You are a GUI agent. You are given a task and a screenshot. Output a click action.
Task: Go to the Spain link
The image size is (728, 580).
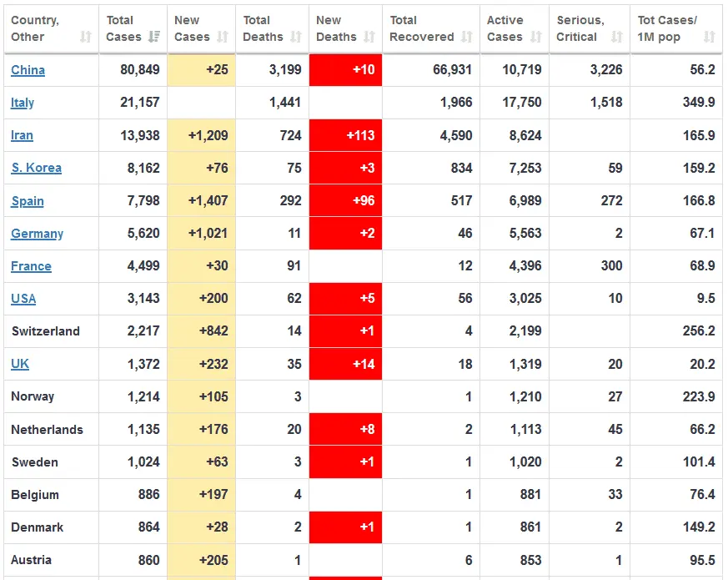pos(28,201)
